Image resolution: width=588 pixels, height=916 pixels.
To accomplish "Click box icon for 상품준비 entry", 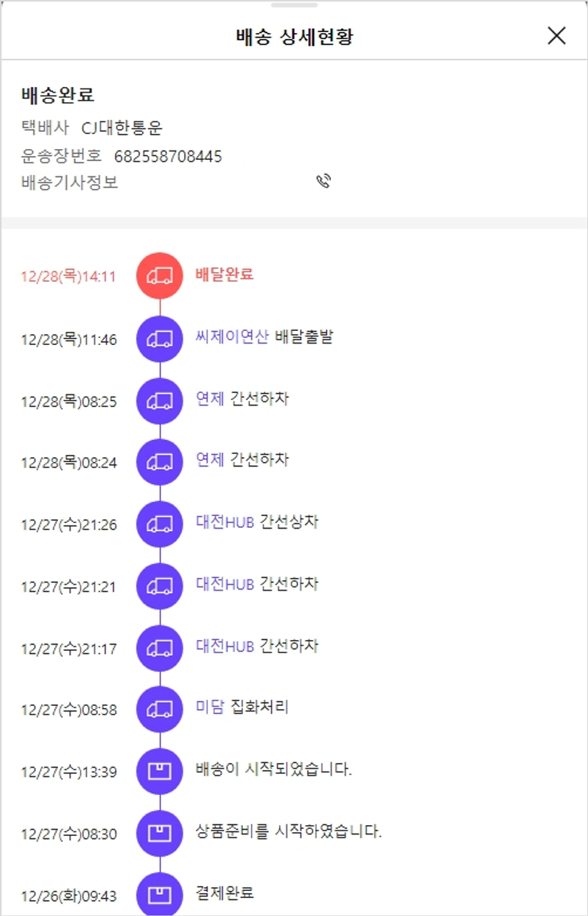I will tap(160, 833).
